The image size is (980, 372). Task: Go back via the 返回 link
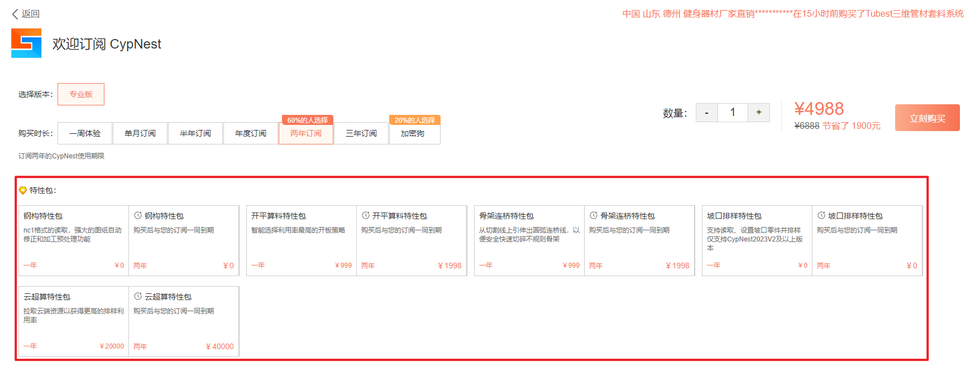pos(26,14)
